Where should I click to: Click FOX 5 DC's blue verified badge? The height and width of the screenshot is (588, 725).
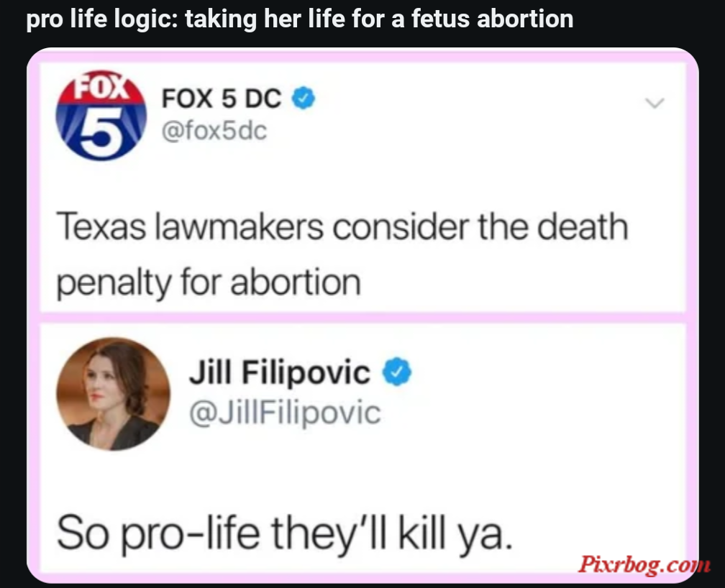(x=304, y=98)
